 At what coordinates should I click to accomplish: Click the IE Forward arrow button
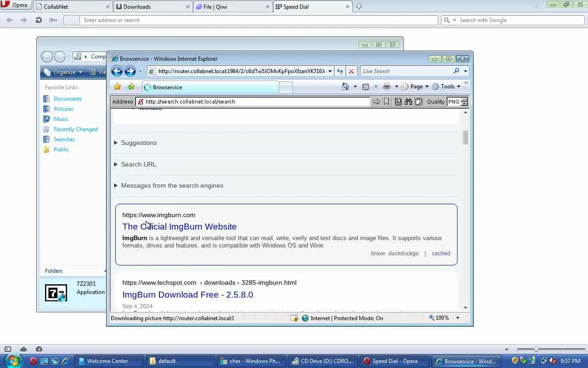pos(130,71)
